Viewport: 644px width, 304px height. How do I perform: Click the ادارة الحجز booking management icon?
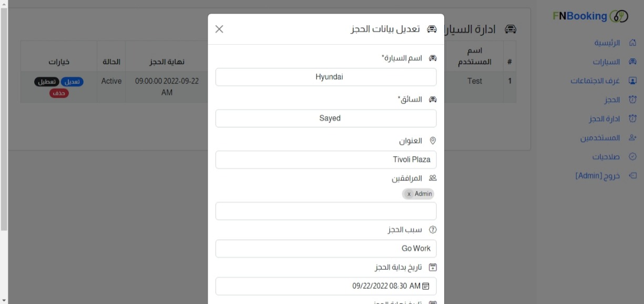tap(633, 119)
